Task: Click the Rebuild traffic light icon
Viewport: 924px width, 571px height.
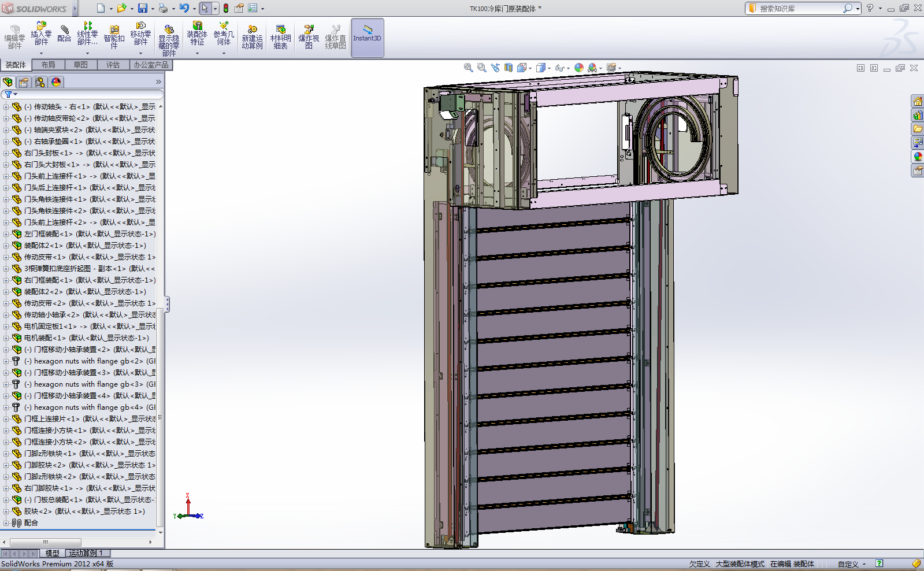Action: coord(226,8)
